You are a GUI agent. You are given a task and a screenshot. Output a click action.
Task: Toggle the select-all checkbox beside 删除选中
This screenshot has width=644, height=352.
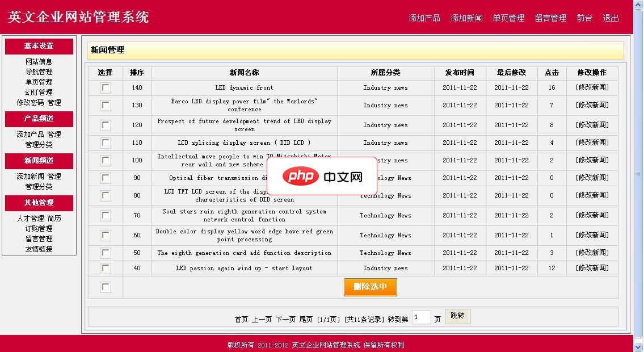(106, 287)
